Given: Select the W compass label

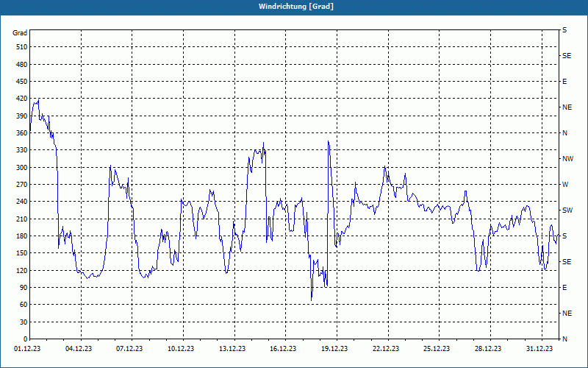Looking at the screenshot, I should 565,185.
